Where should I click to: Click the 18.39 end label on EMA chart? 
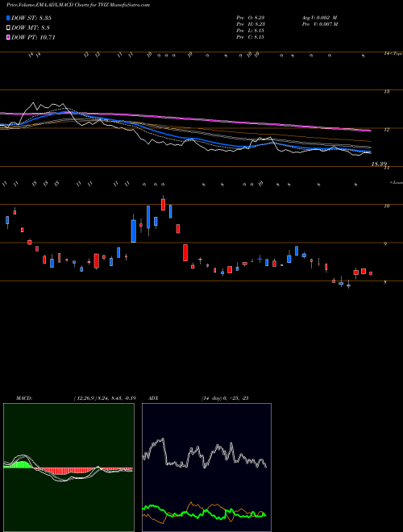click(379, 164)
